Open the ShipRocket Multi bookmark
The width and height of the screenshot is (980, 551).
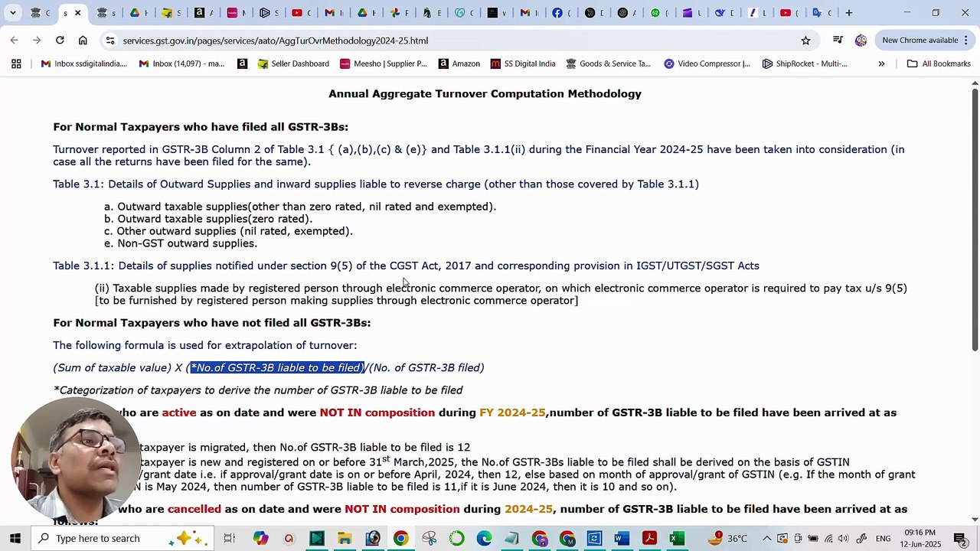805,64
